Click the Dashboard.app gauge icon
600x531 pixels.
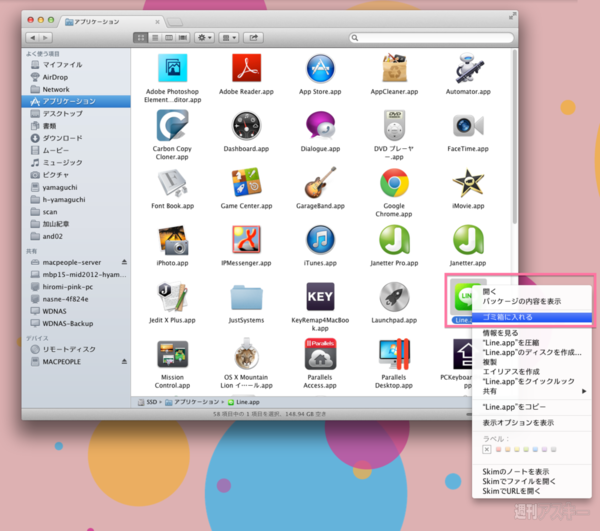pos(246,126)
